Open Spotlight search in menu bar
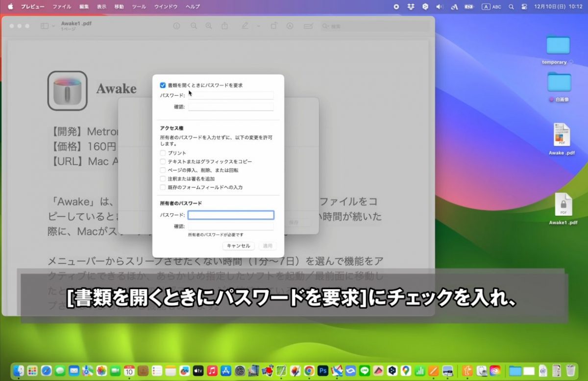The width and height of the screenshot is (588, 381). (512, 7)
